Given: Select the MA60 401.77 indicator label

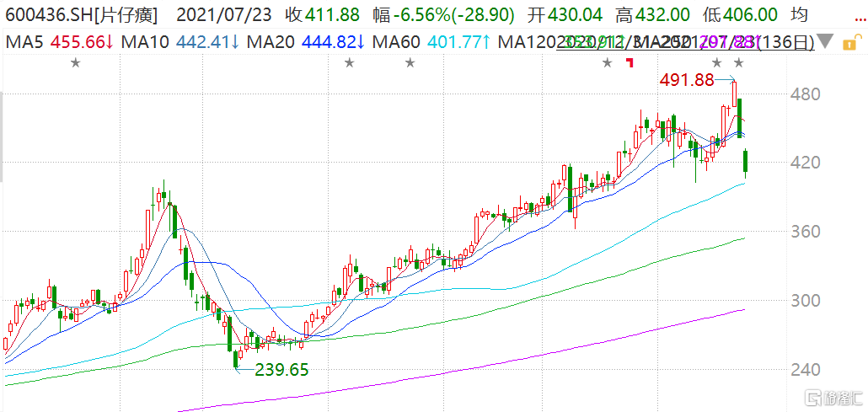Looking at the screenshot, I should (432, 41).
